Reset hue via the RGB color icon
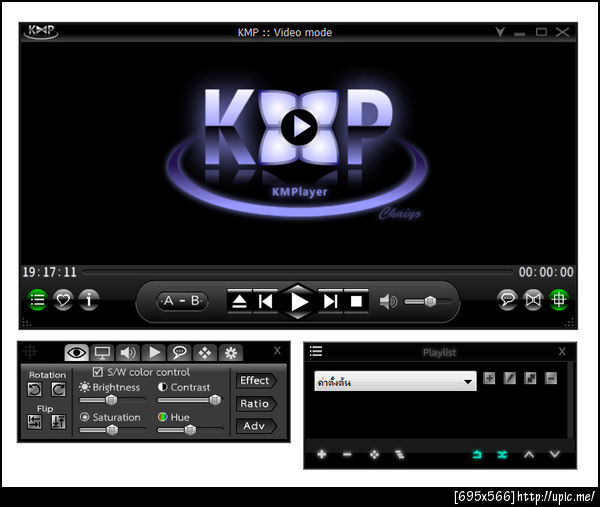Screen dimensions: 600x507 click(163, 417)
